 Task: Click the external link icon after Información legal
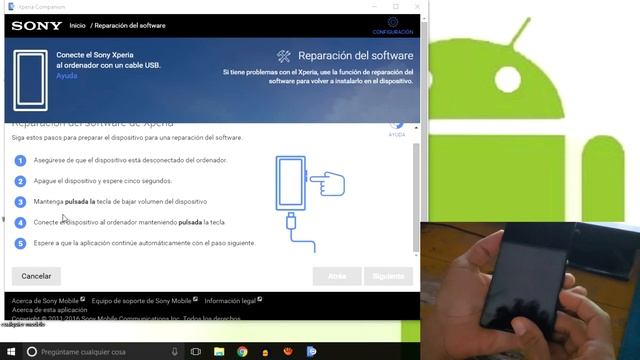point(260,299)
